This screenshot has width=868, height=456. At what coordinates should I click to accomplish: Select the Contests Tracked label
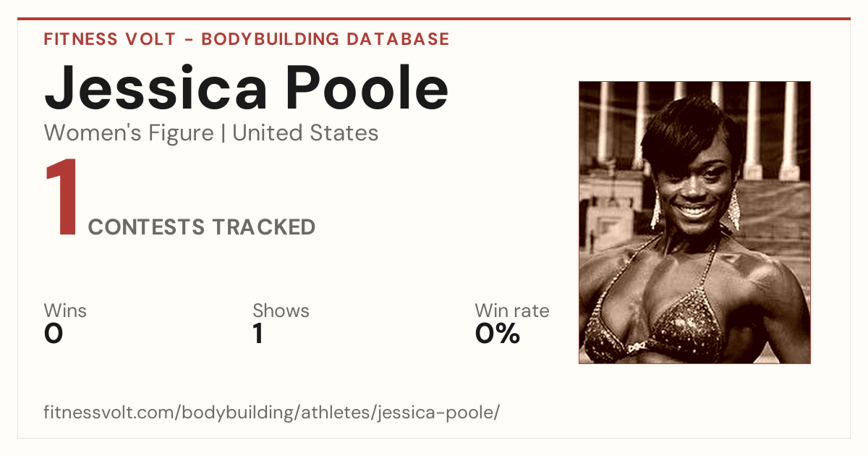tap(202, 227)
